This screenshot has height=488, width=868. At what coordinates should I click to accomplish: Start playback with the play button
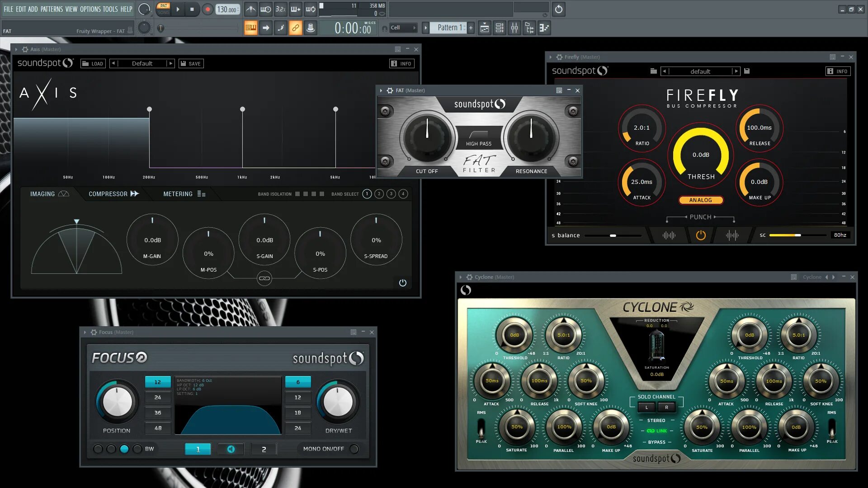click(178, 9)
